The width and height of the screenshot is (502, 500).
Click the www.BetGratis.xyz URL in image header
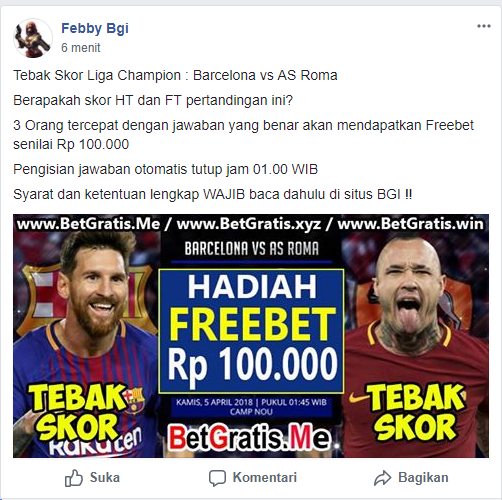pyautogui.click(x=249, y=224)
